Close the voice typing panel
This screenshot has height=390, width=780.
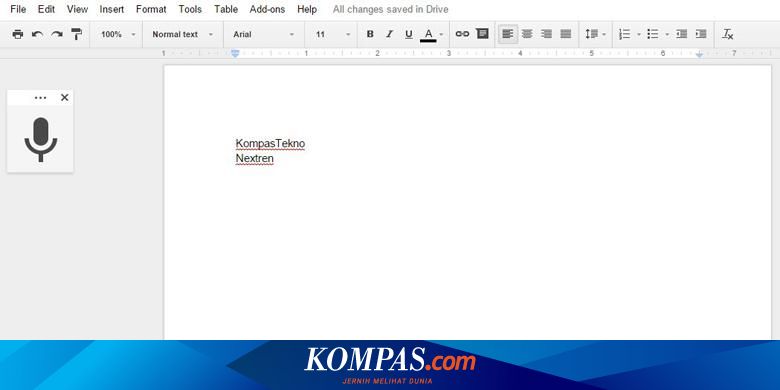tap(65, 98)
